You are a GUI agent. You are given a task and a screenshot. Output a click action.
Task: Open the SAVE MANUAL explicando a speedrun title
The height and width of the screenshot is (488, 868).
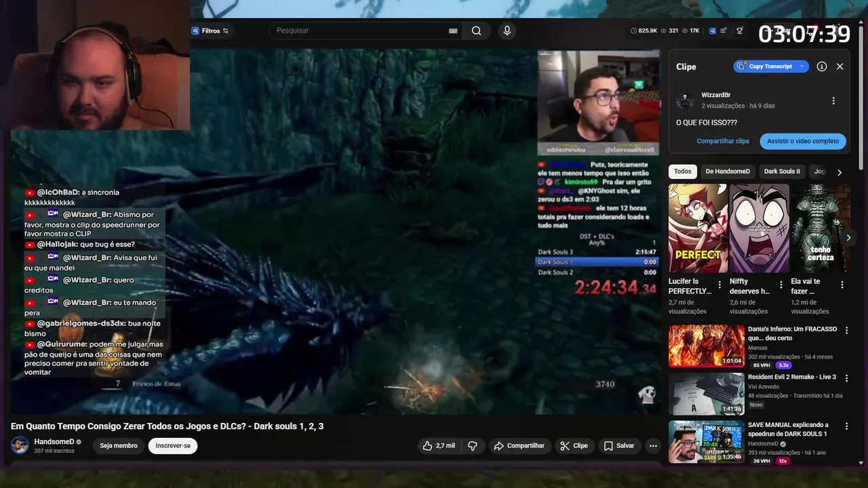click(789, 429)
